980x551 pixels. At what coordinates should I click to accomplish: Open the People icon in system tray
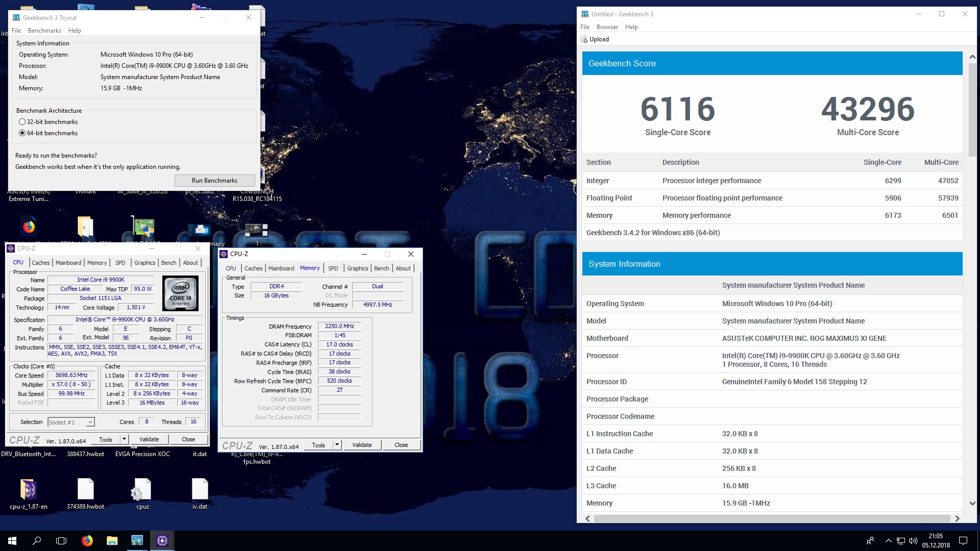[870, 541]
